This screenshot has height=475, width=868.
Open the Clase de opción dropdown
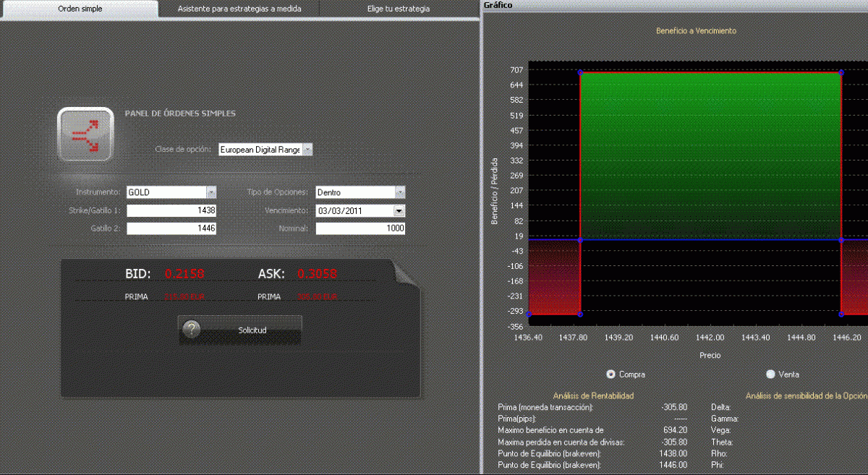point(307,150)
